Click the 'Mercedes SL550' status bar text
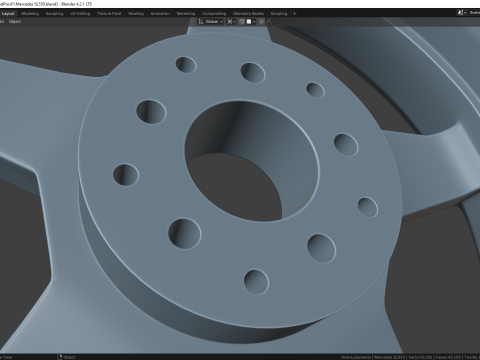The height and width of the screenshot is (360, 480). click(x=390, y=357)
